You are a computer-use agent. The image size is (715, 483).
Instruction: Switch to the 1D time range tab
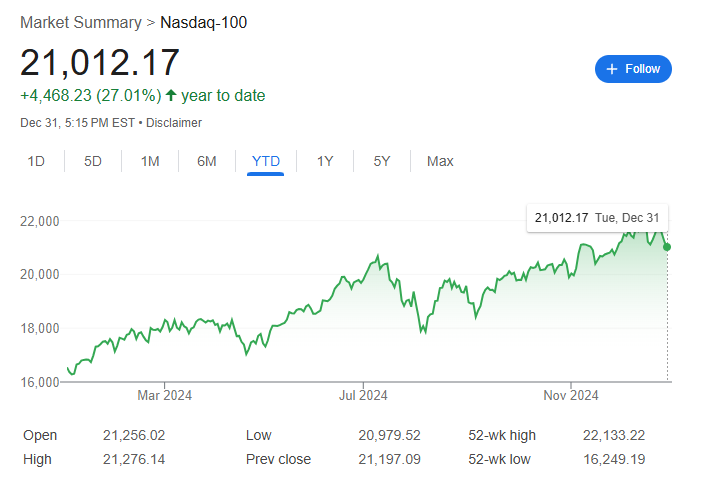(x=36, y=161)
